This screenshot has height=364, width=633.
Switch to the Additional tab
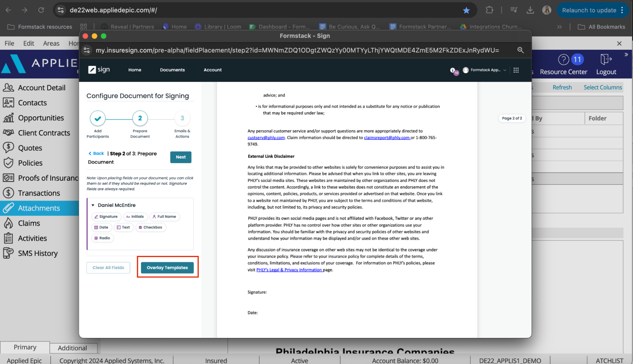click(73, 348)
